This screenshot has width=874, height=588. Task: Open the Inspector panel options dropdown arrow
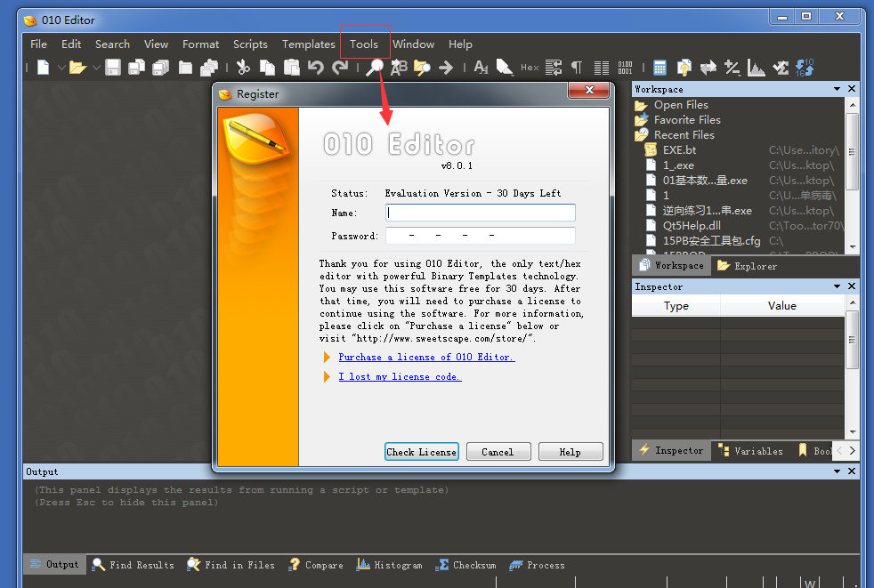point(837,286)
